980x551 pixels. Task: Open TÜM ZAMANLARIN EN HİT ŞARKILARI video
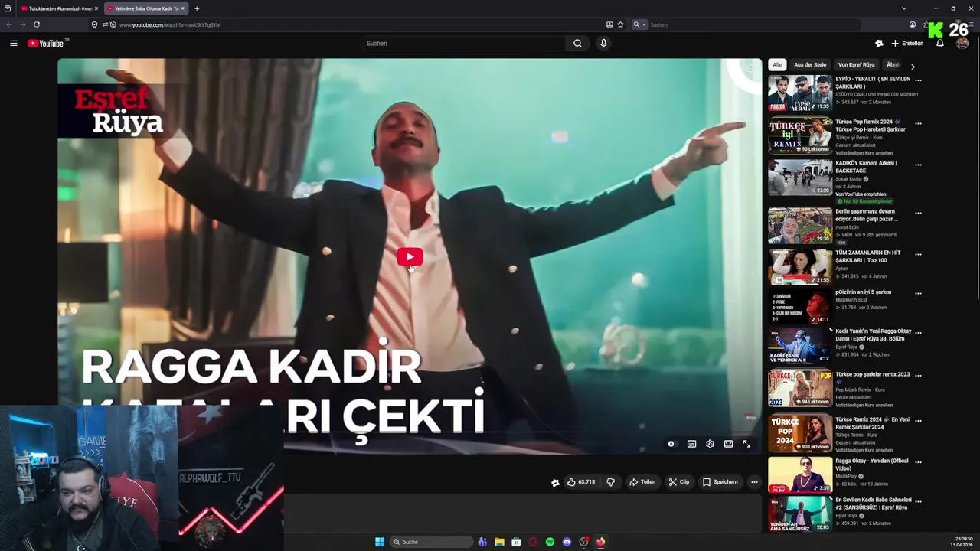(x=800, y=266)
